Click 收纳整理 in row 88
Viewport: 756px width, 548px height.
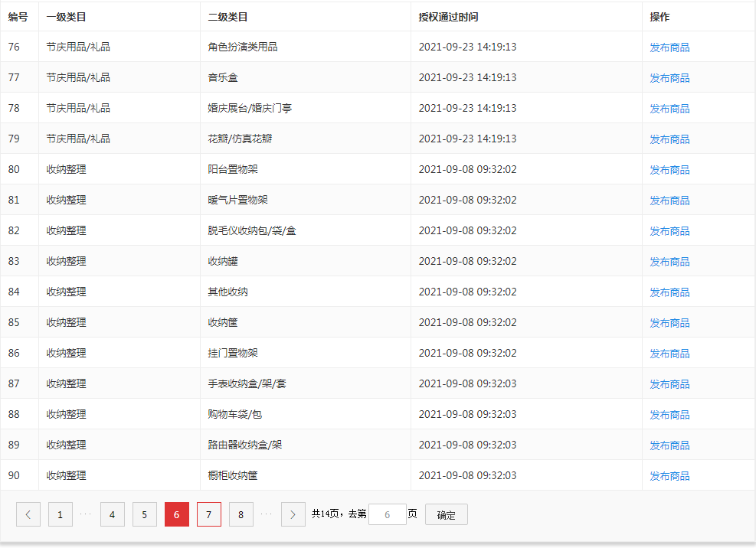pos(66,414)
